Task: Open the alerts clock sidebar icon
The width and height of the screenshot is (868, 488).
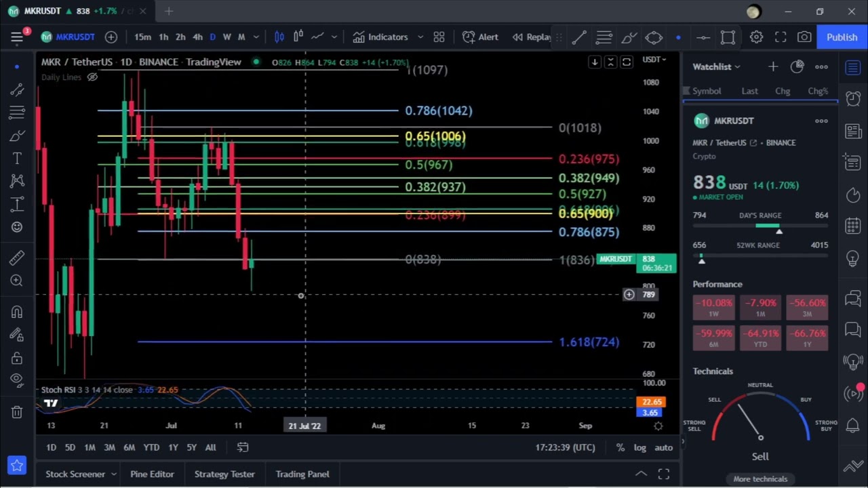Action: [x=853, y=99]
